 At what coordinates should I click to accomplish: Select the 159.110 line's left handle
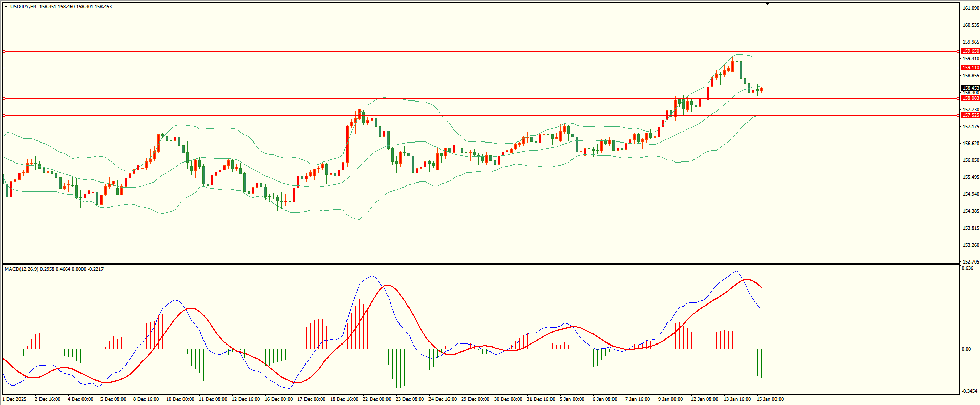(4, 68)
